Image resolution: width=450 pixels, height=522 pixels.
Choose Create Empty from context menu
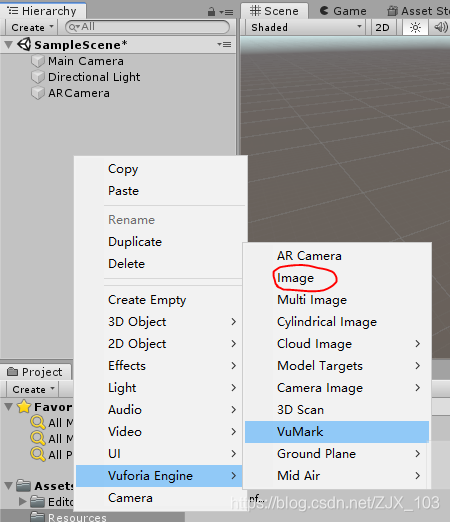click(159, 300)
